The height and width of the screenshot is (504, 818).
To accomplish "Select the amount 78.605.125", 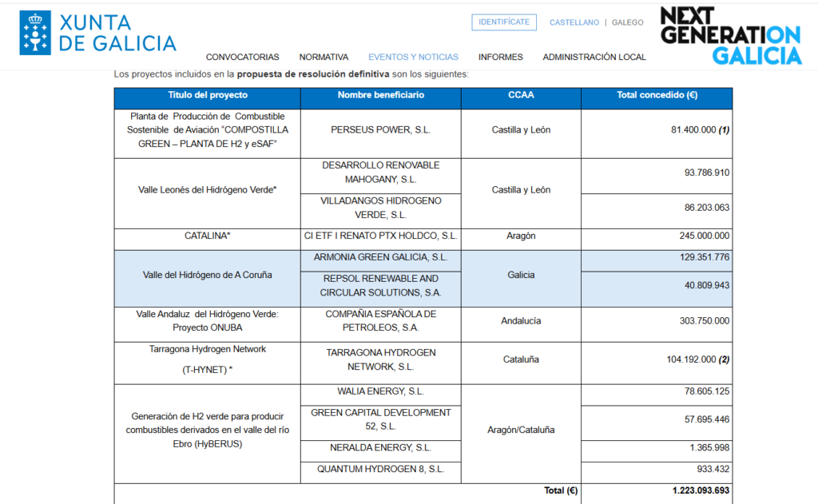I will 707,391.
